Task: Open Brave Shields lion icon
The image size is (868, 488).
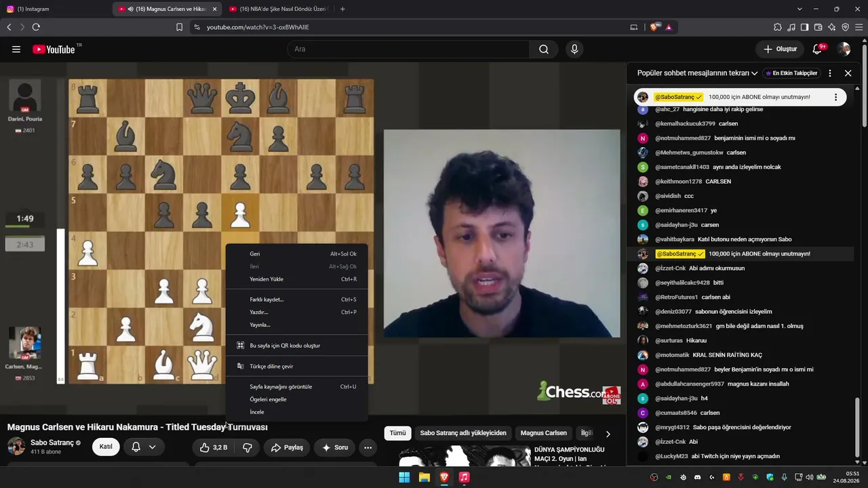Action: click(654, 27)
